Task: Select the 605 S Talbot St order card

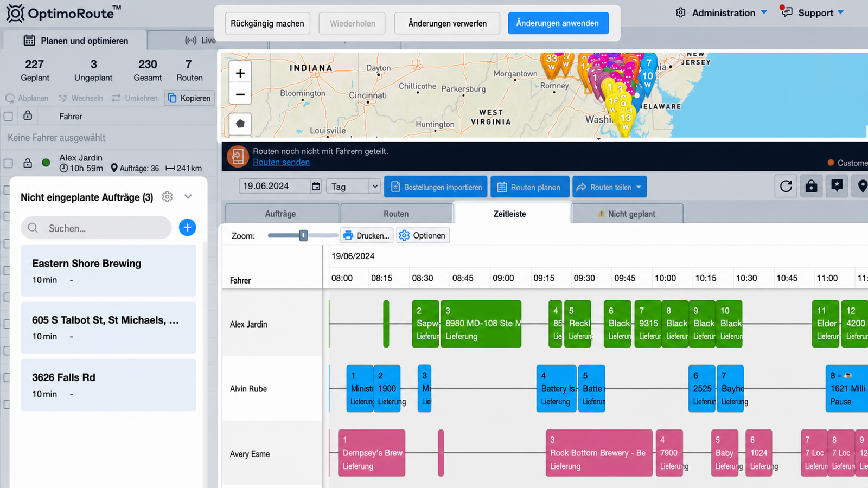Action: coord(108,328)
